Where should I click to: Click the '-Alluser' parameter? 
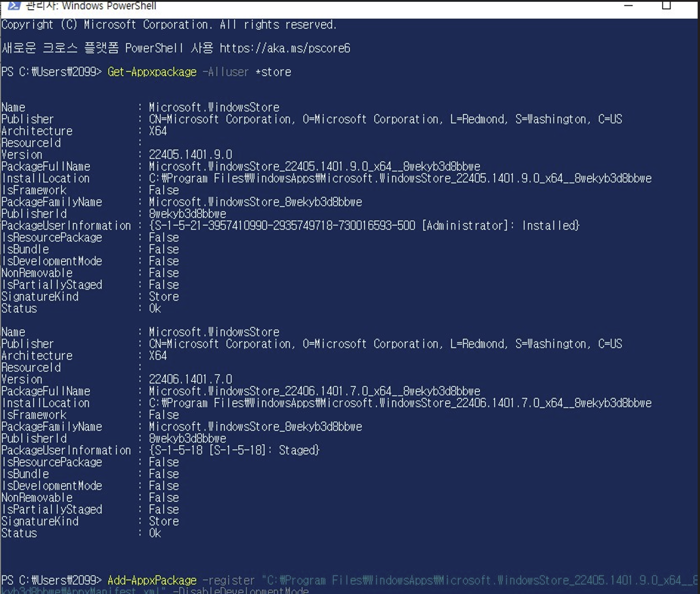(225, 72)
